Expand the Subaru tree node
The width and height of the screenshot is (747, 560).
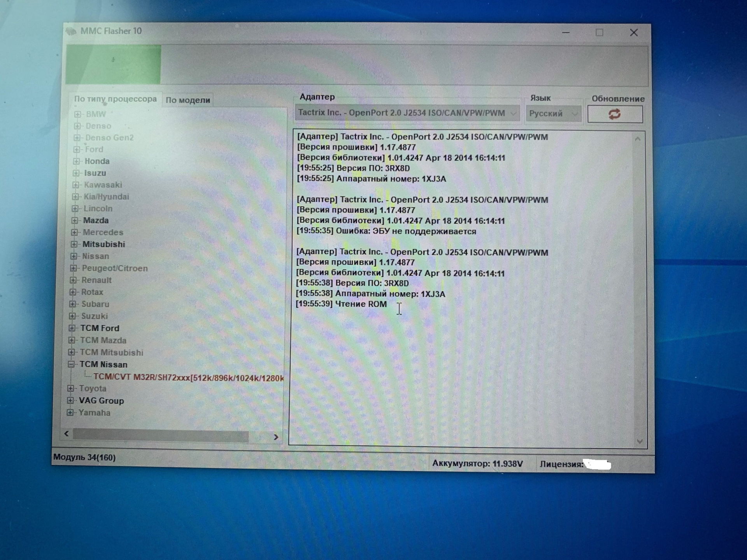pos(72,304)
